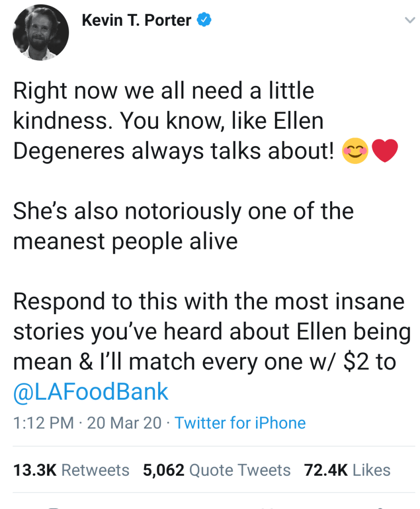Click the smiling blush face emoji
This screenshot has height=509, width=420.
pos(355,151)
